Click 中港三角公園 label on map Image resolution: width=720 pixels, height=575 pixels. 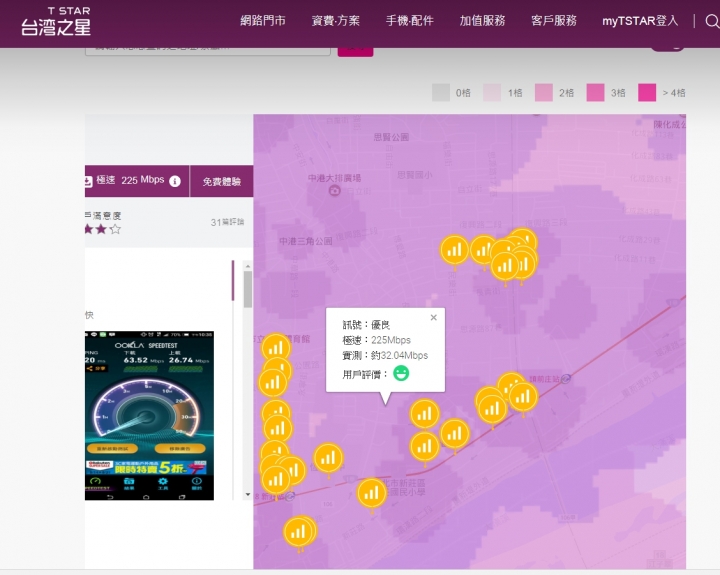pos(306,241)
